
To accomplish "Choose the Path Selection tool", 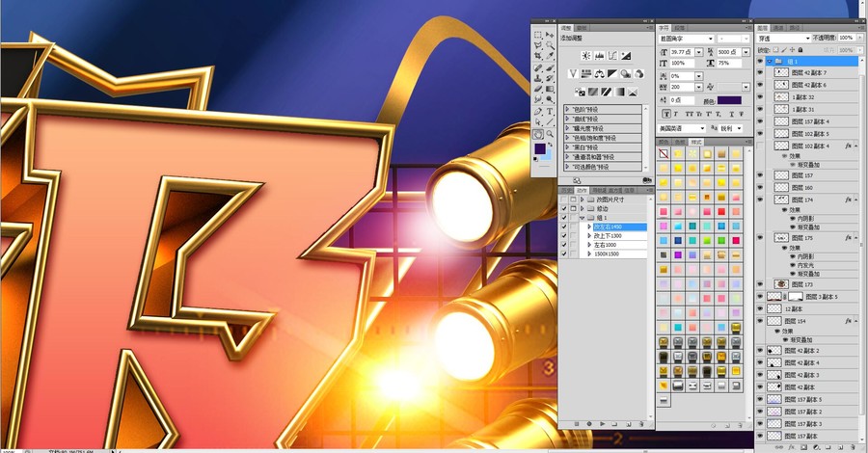I will (538, 121).
